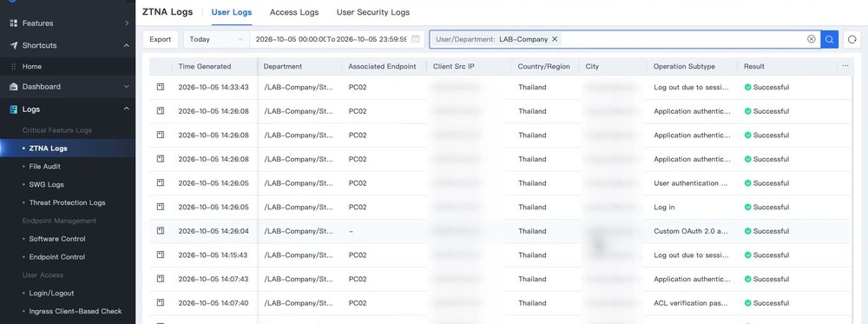Open detail icon for 14:07:43 log row

coord(161,279)
